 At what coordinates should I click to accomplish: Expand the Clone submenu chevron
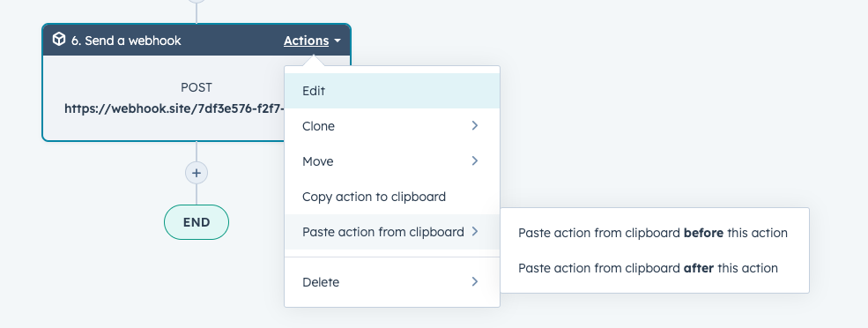(x=474, y=126)
